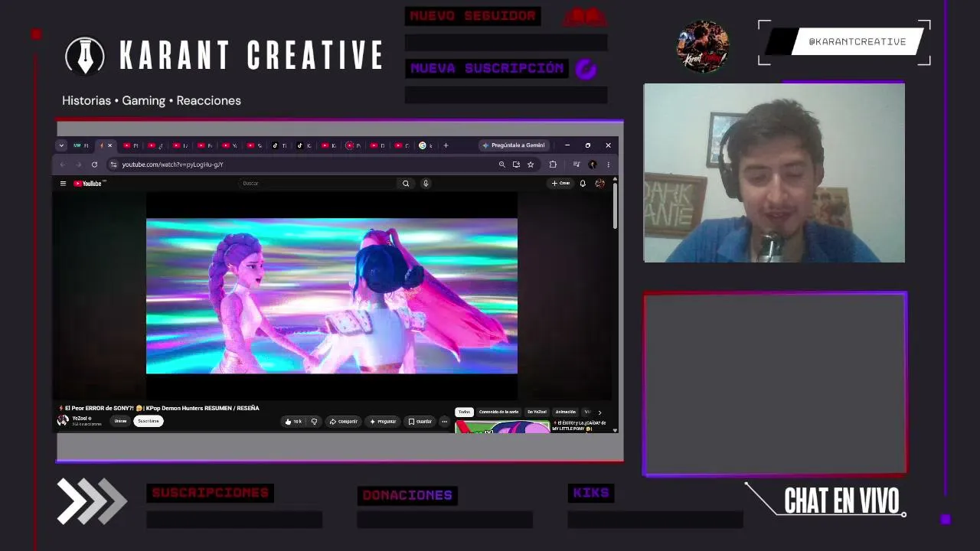Switch to the Google browser tab
This screenshot has height=551, width=980.
[426, 145]
